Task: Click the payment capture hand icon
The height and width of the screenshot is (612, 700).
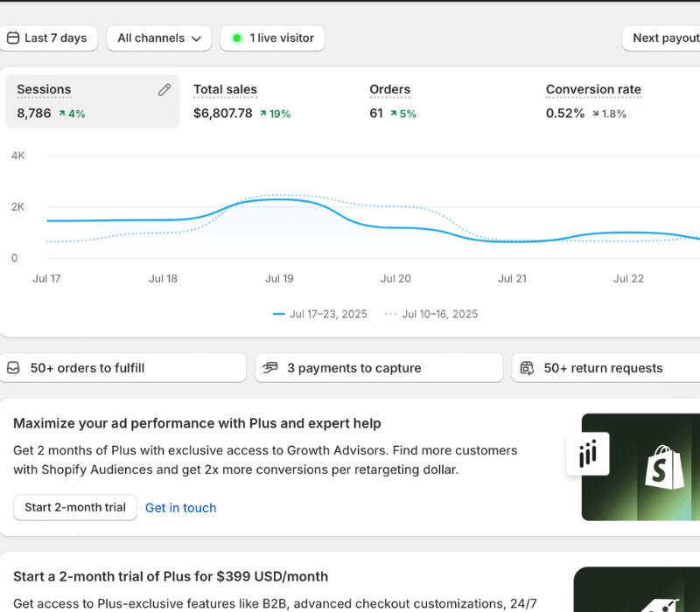Action: pos(270,368)
